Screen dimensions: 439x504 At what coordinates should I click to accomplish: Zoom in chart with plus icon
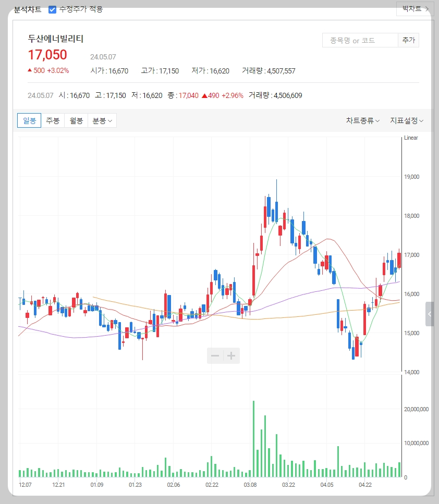231,355
